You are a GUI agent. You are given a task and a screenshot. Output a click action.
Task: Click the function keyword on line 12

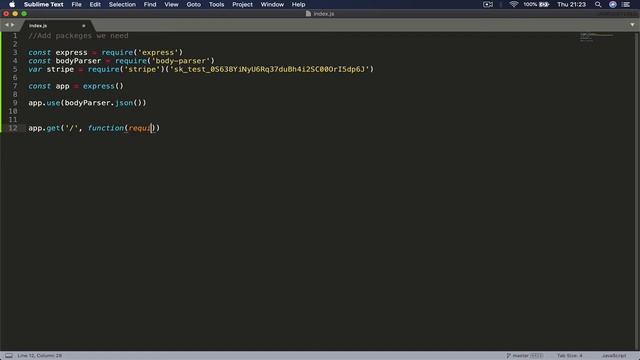pyautogui.click(x=106, y=128)
